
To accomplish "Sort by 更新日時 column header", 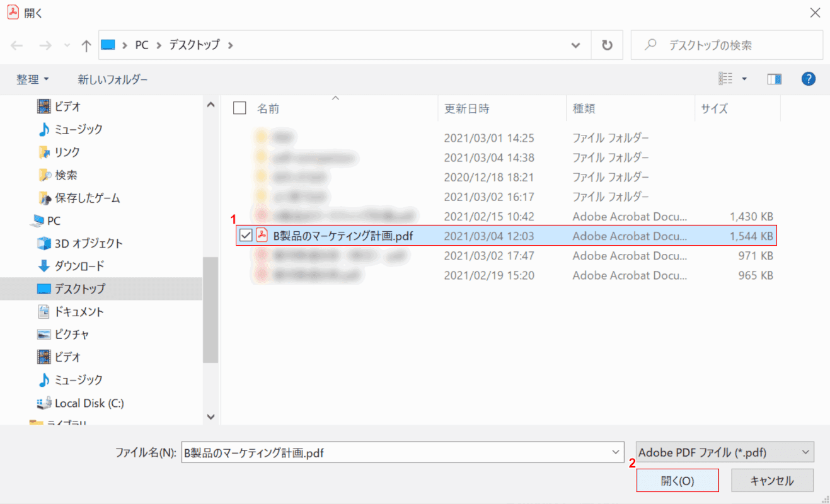I will (467, 108).
